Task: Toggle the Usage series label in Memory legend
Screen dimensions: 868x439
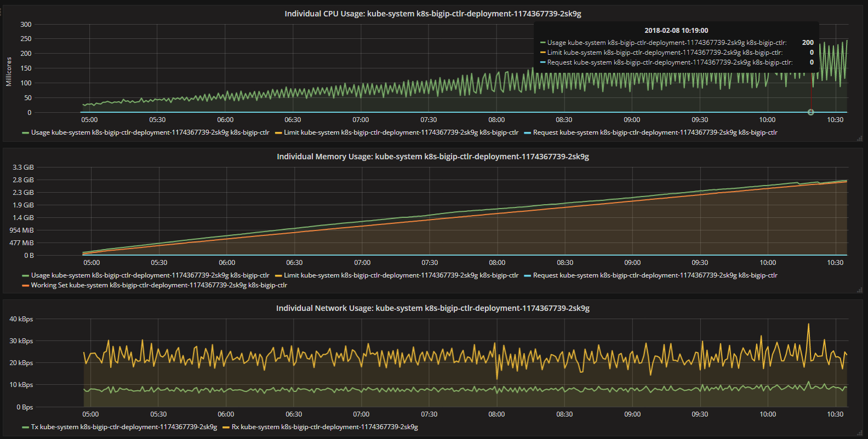Action: click(x=150, y=275)
